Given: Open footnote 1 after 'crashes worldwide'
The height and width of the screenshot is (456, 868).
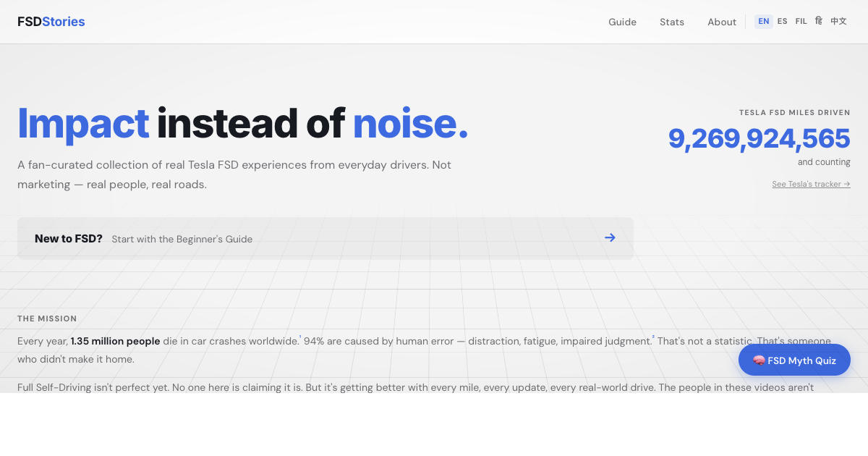Looking at the screenshot, I should point(300,337).
